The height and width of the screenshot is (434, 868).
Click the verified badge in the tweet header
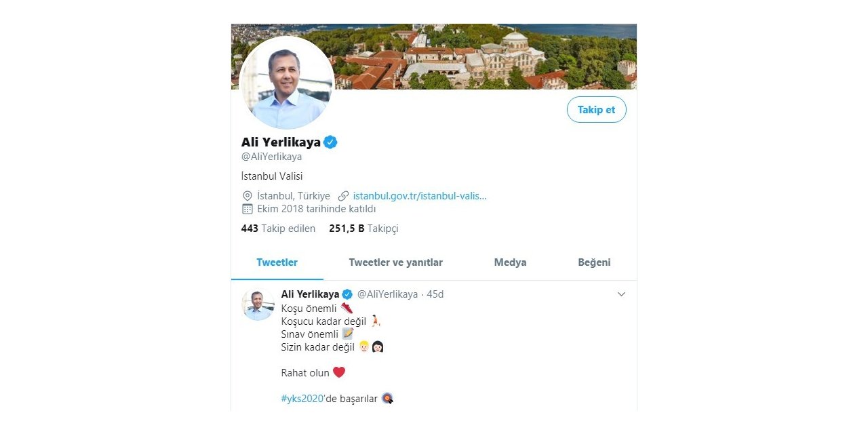point(347,294)
